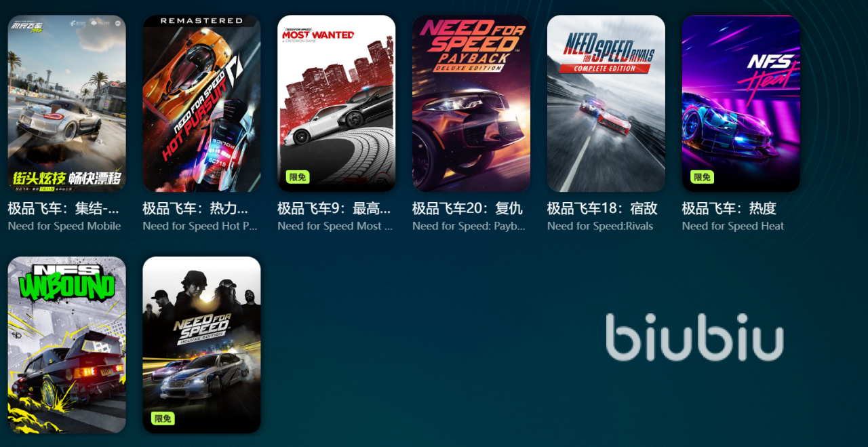Screen dimensions: 868x447
Task: Choose the Payback Deluxe Edition cover
Action: click(x=471, y=103)
